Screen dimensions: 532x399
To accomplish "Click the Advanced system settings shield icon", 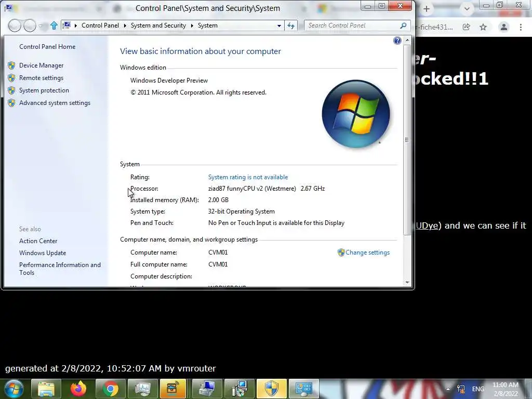I will [x=11, y=103].
